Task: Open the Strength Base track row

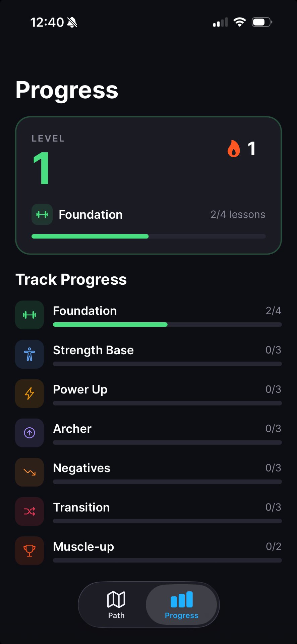Action: 148,354
